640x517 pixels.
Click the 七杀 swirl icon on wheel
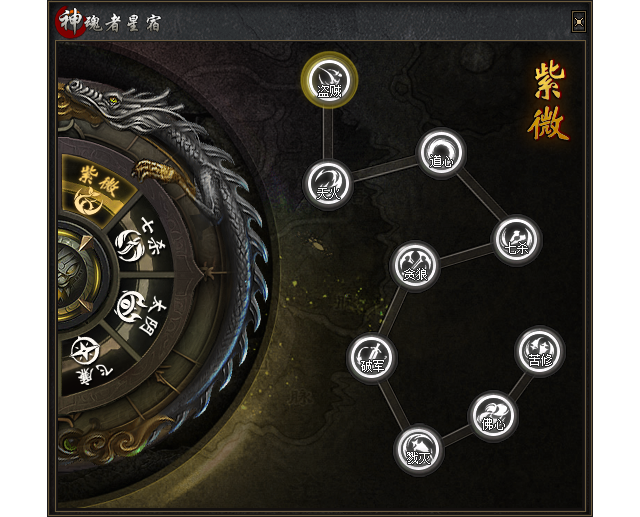pyautogui.click(x=128, y=244)
